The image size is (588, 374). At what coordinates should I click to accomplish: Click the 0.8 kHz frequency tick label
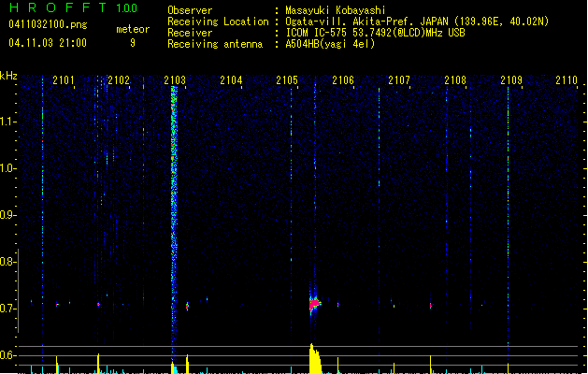click(7, 262)
